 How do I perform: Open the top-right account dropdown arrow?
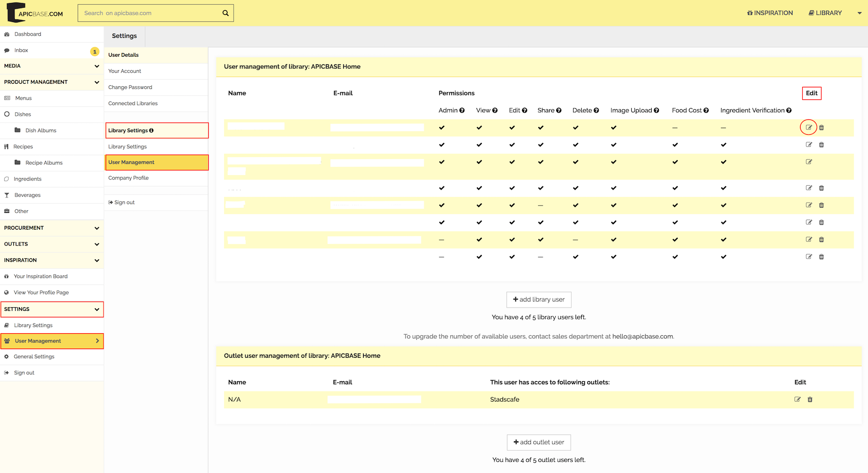point(859,13)
